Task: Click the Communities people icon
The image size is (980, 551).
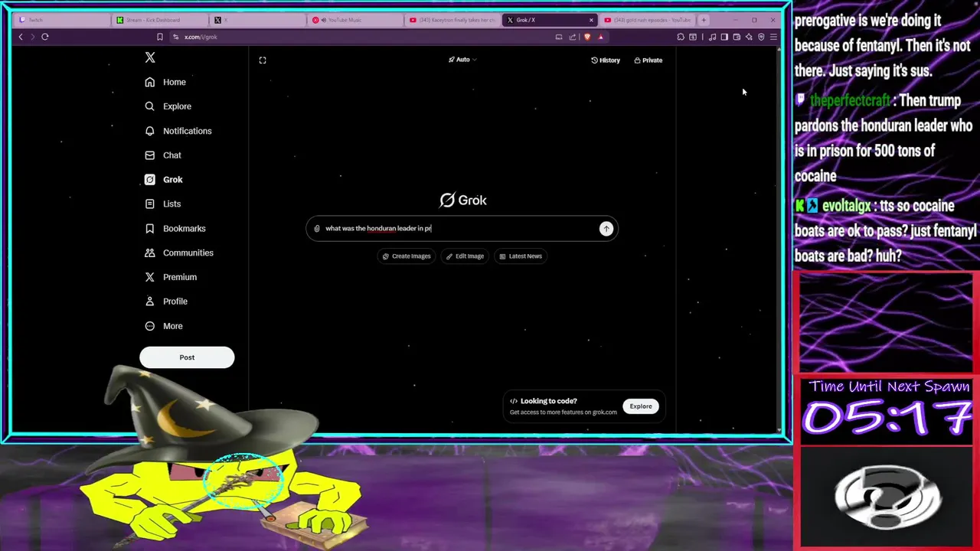Action: [x=149, y=253]
